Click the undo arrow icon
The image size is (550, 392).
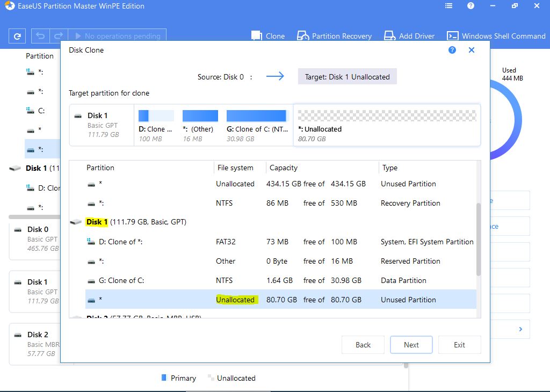tap(40, 36)
